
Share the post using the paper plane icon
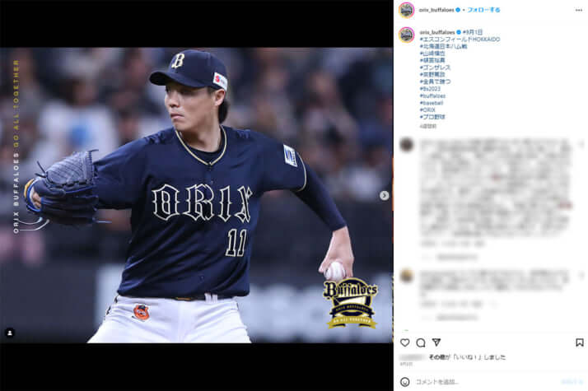tap(436, 342)
